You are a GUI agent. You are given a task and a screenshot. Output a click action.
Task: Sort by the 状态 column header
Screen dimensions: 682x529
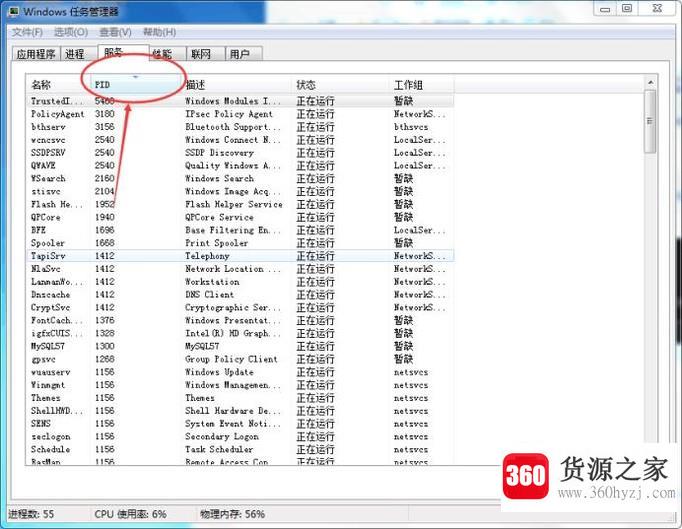tap(342, 85)
